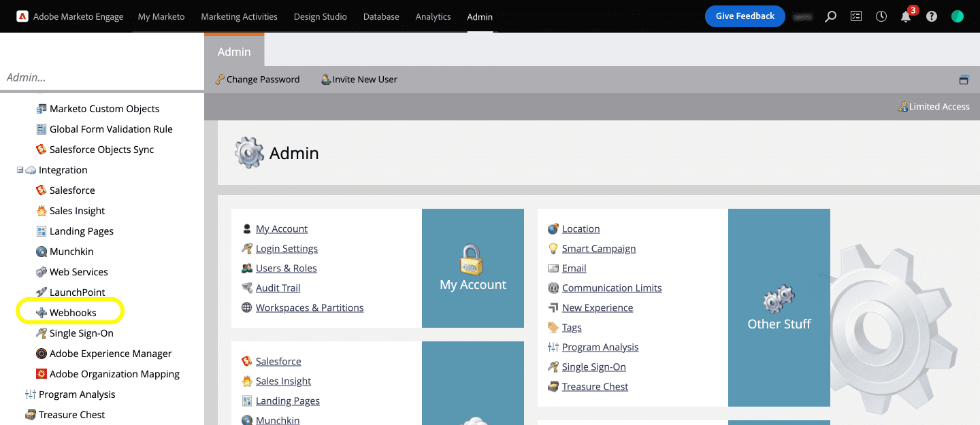Click the Sales Insight flame icon in tree

tap(42, 211)
